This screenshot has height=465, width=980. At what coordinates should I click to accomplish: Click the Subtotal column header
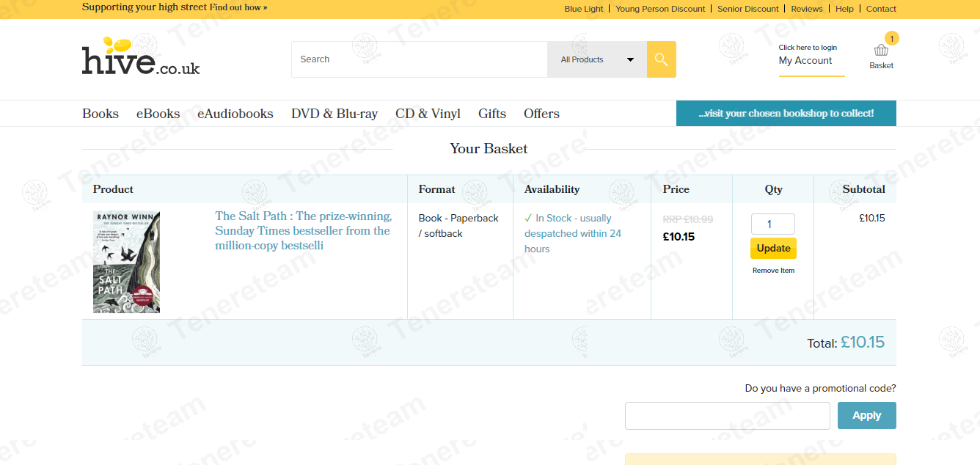tap(863, 189)
